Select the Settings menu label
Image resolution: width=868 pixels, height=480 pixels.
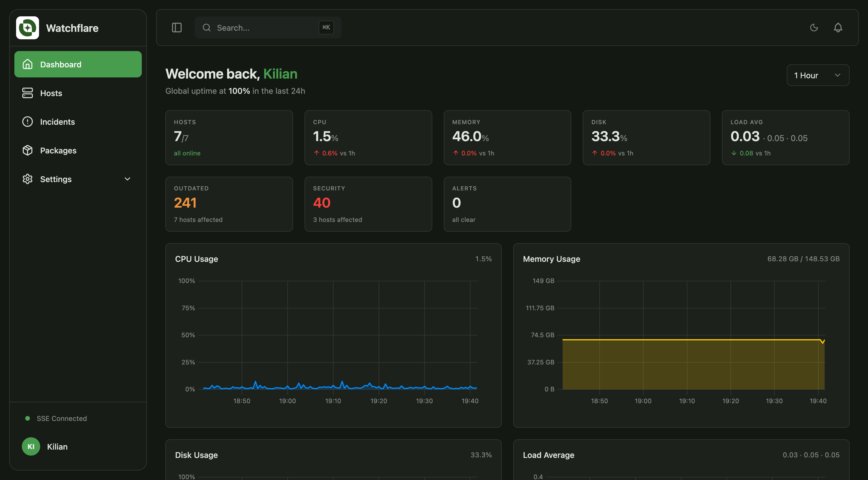coord(56,179)
